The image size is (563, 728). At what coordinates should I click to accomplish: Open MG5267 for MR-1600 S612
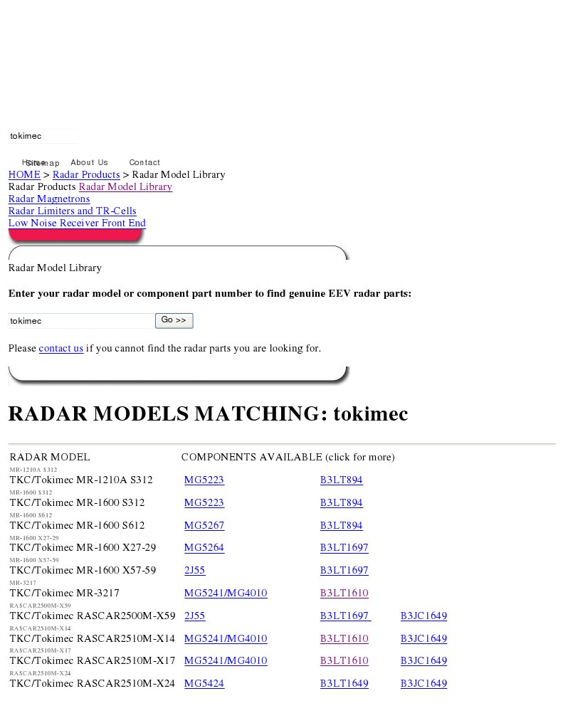pos(204,526)
